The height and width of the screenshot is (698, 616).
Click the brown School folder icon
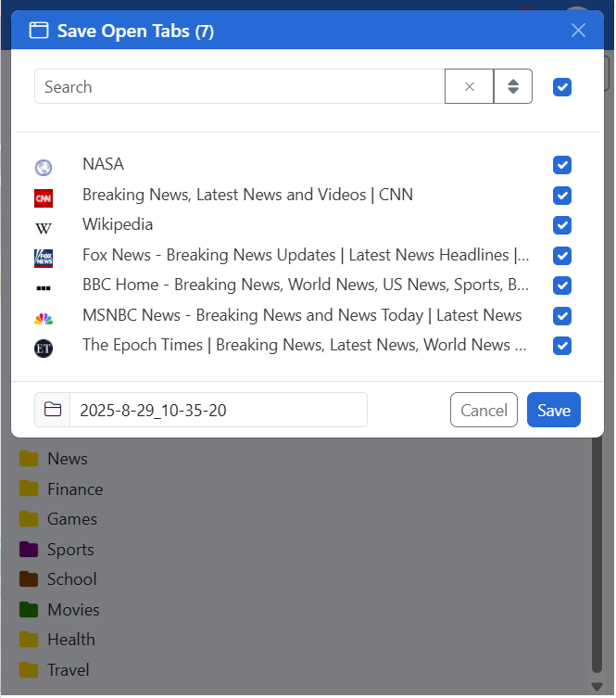(x=29, y=578)
